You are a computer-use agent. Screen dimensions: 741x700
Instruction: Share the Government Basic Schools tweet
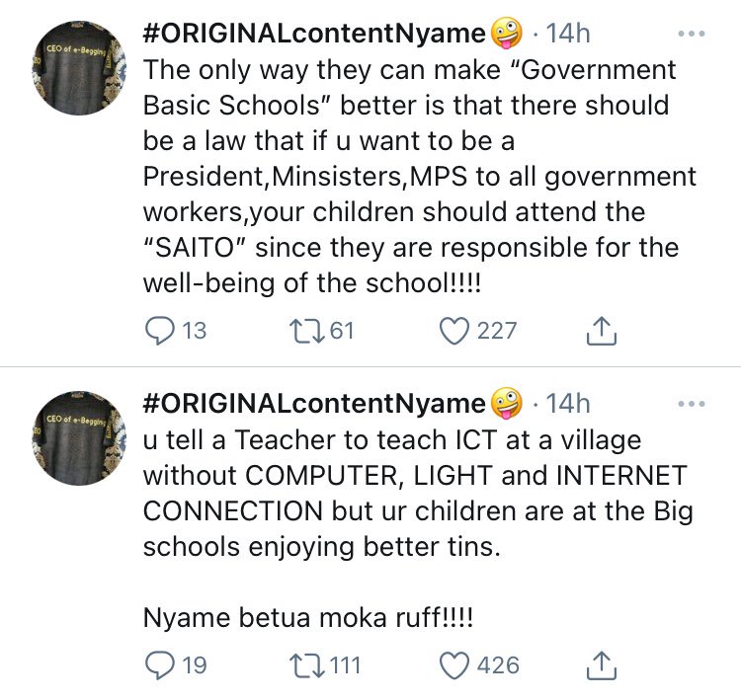point(601,331)
